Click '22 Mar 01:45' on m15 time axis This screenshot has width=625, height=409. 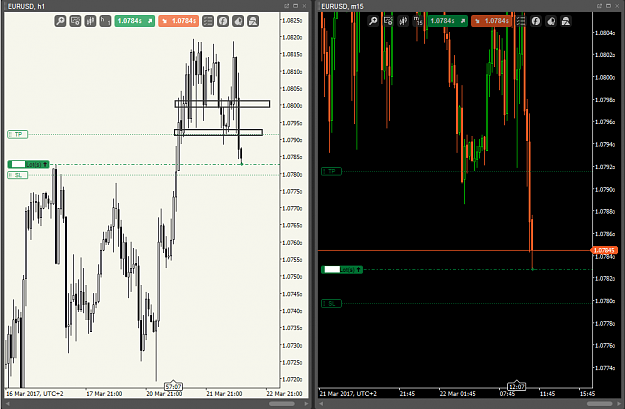tap(457, 394)
